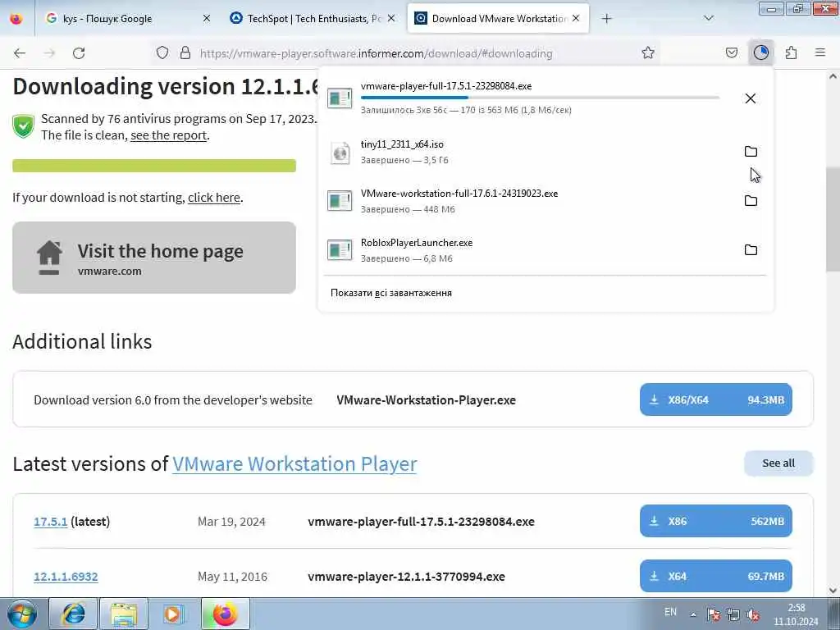Open the Firefox hamburger menu
840x630 pixels.
(820, 52)
